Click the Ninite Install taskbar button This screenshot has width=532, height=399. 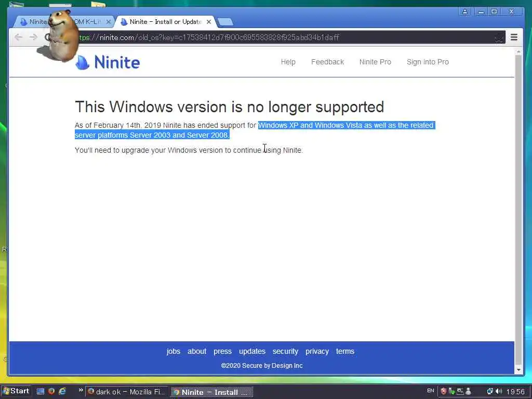(x=211, y=392)
